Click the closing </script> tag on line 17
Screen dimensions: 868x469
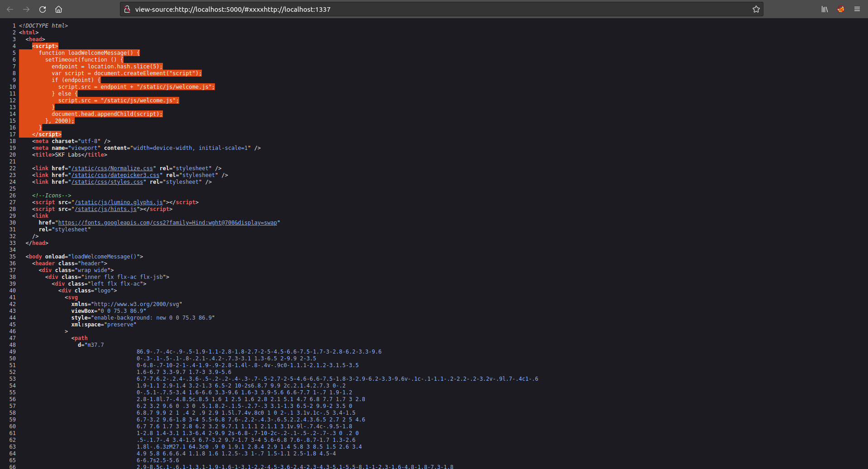[47, 134]
